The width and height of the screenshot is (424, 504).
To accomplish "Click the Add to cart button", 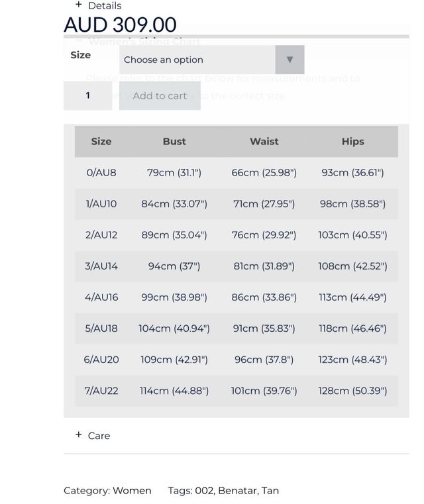I will (160, 96).
